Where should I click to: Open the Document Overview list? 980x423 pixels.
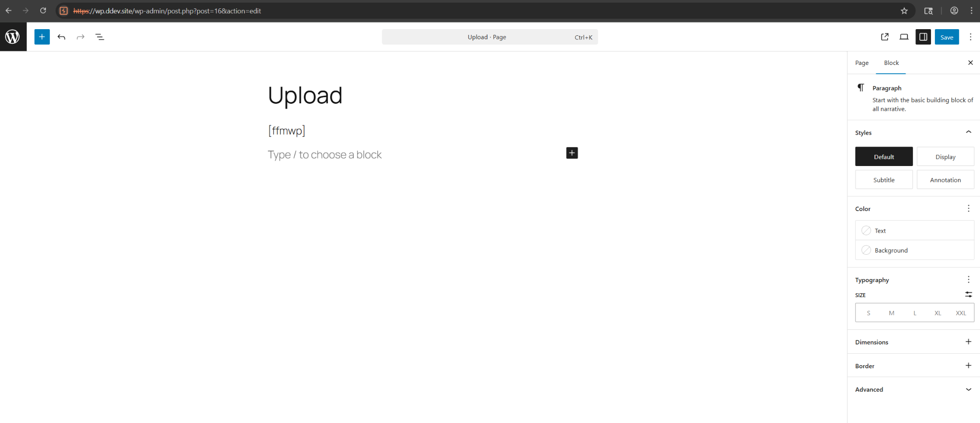pos(100,37)
